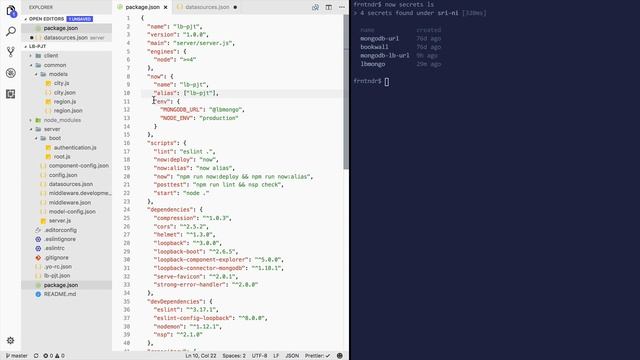Image resolution: width=640 pixels, height=360 pixels.
Task: Open errors and warnings count
Action: pyautogui.click(x=54, y=356)
